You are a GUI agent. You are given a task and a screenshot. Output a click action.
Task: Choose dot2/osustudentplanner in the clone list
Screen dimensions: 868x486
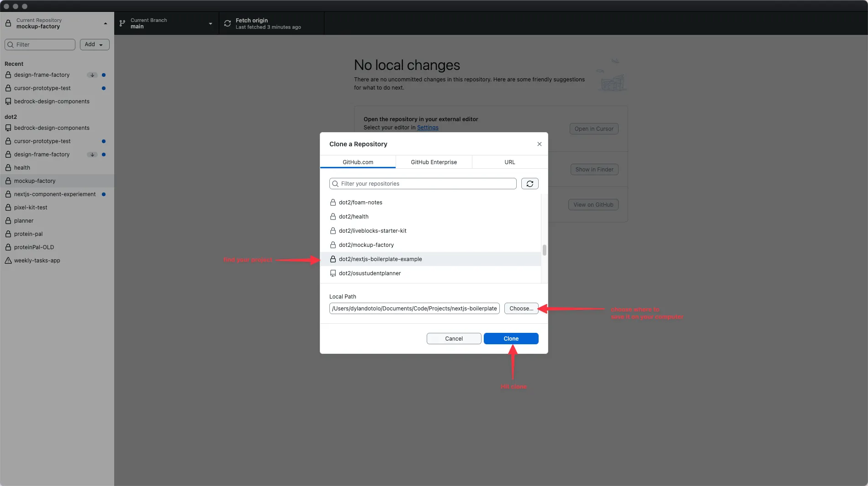[x=431, y=273]
